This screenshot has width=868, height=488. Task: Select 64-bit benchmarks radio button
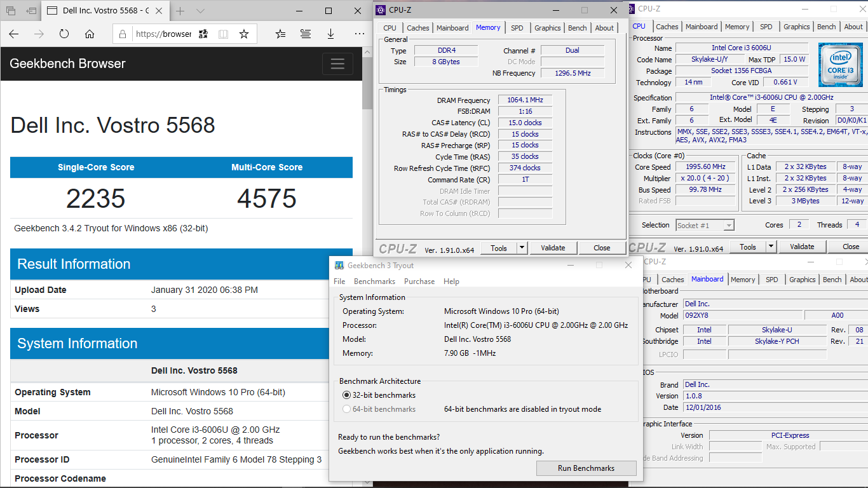click(x=346, y=409)
